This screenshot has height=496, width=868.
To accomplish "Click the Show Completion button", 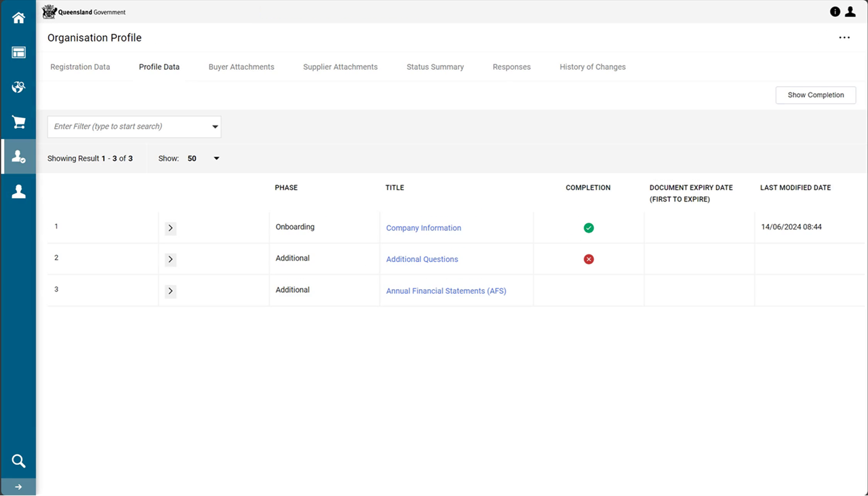I will (815, 95).
